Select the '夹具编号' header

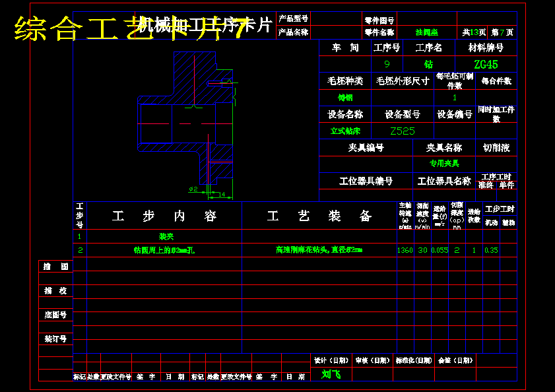[366, 147]
